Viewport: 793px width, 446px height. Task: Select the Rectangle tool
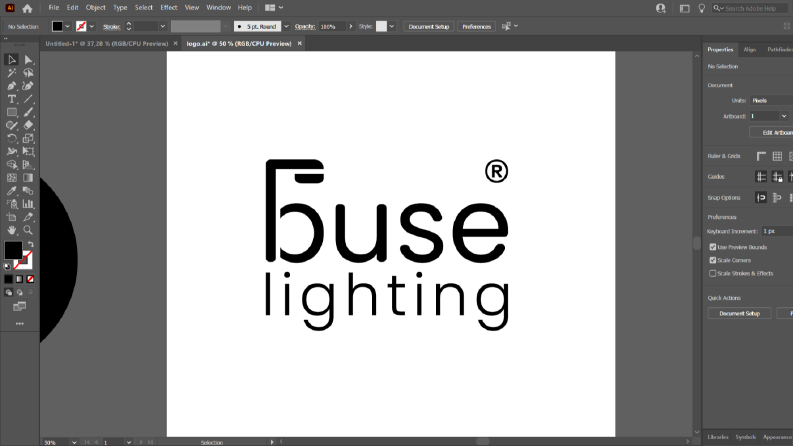click(12, 112)
